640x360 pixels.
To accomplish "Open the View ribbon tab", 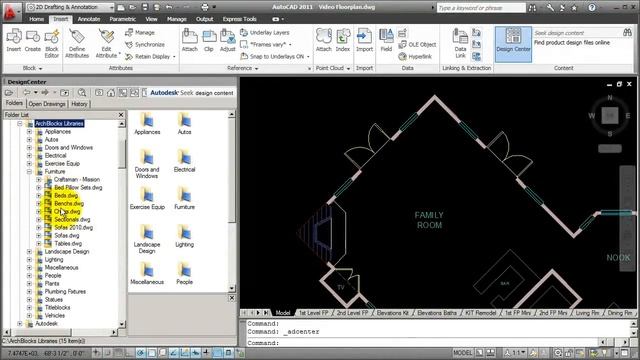I will [x=151, y=19].
